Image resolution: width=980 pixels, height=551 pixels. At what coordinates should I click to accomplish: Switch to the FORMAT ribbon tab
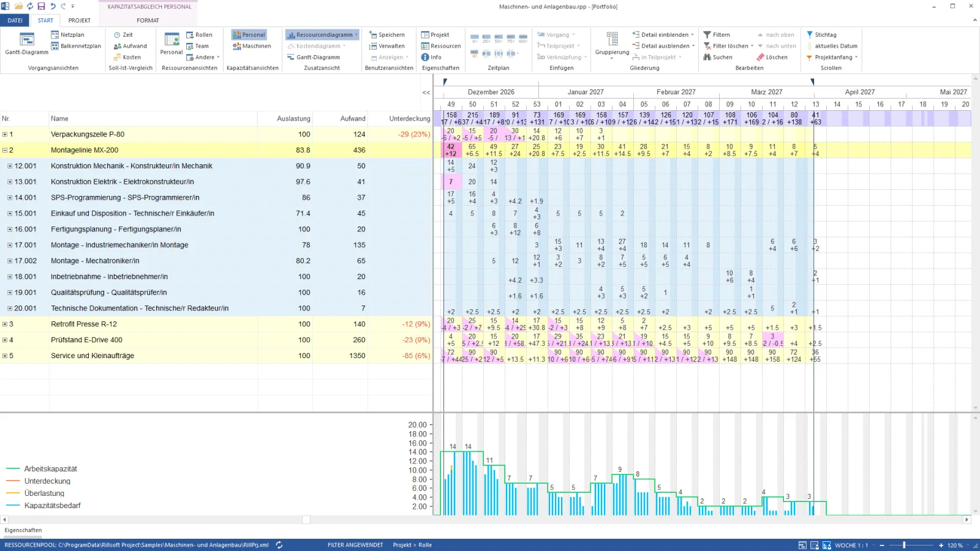pyautogui.click(x=148, y=20)
